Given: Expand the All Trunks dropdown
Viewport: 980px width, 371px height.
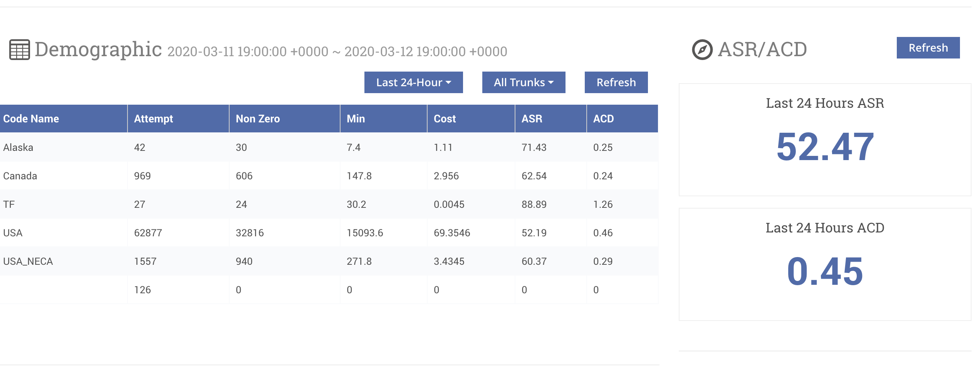Looking at the screenshot, I should tap(524, 82).
